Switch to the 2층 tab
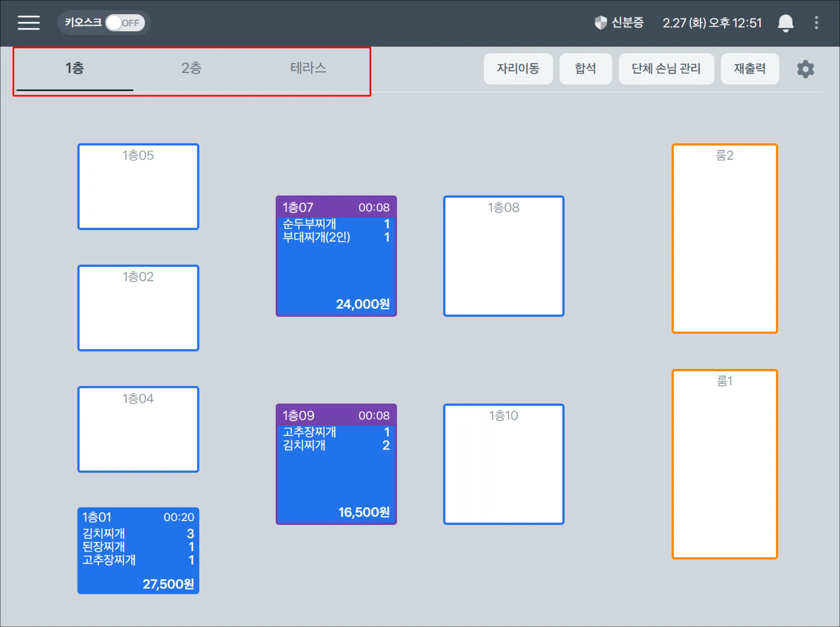Screen dimensions: 840x627 tap(192, 68)
